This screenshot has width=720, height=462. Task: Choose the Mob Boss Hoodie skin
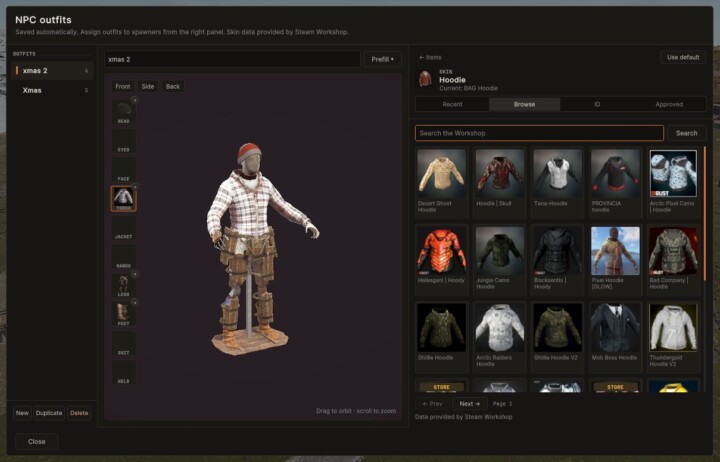click(615, 336)
